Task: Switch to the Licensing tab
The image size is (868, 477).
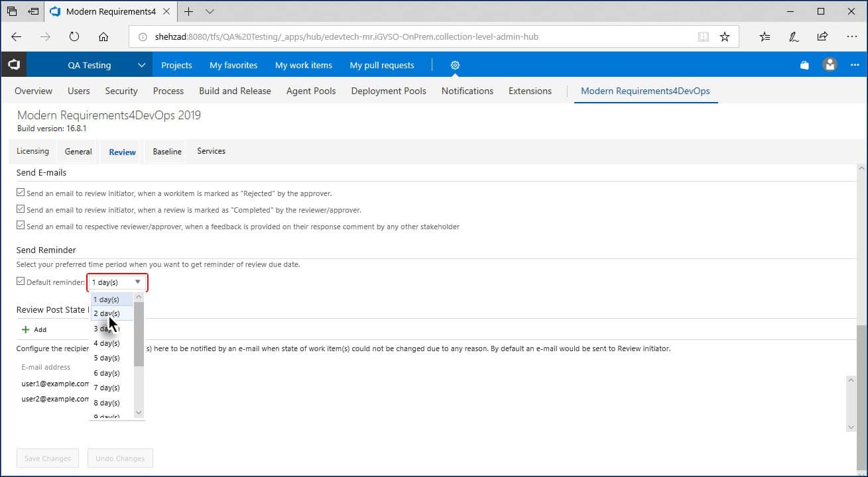Action: tap(32, 151)
